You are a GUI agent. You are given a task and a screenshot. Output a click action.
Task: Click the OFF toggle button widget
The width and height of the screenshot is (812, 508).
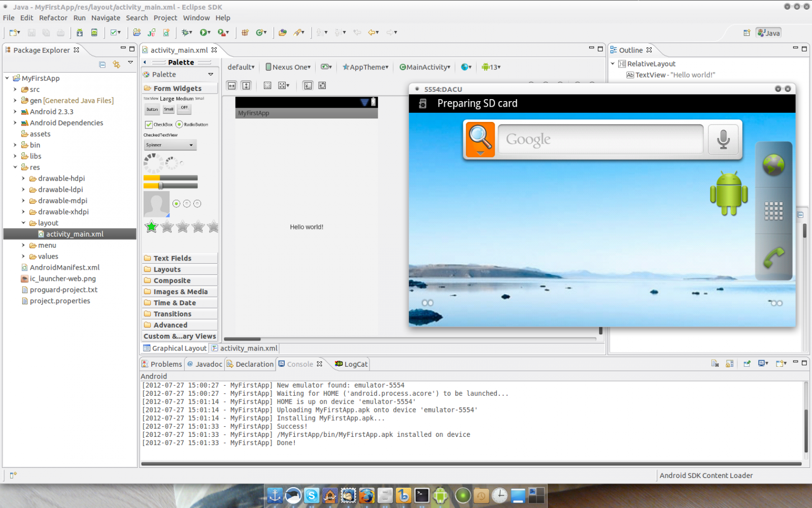(x=184, y=108)
